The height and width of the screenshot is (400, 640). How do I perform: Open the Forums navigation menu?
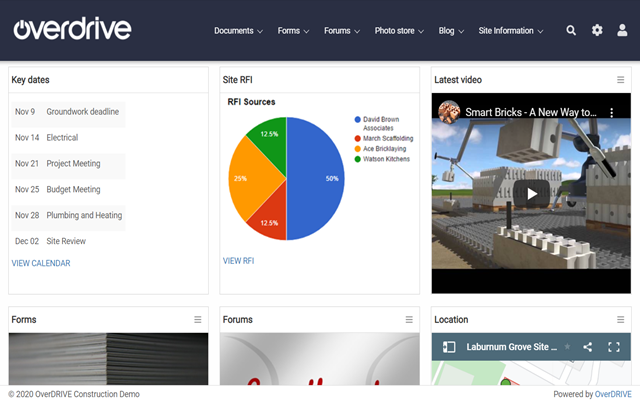coord(343,31)
